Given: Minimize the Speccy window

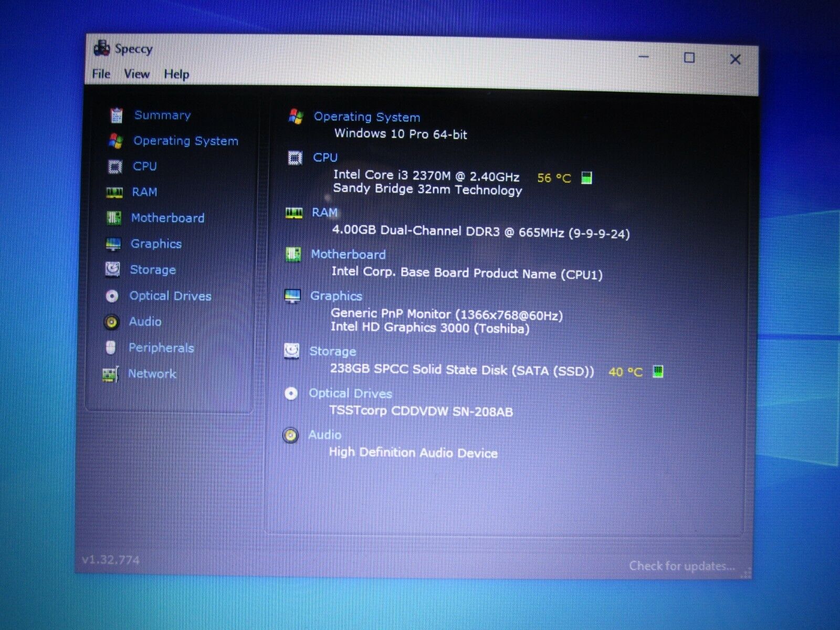Looking at the screenshot, I should click(644, 57).
